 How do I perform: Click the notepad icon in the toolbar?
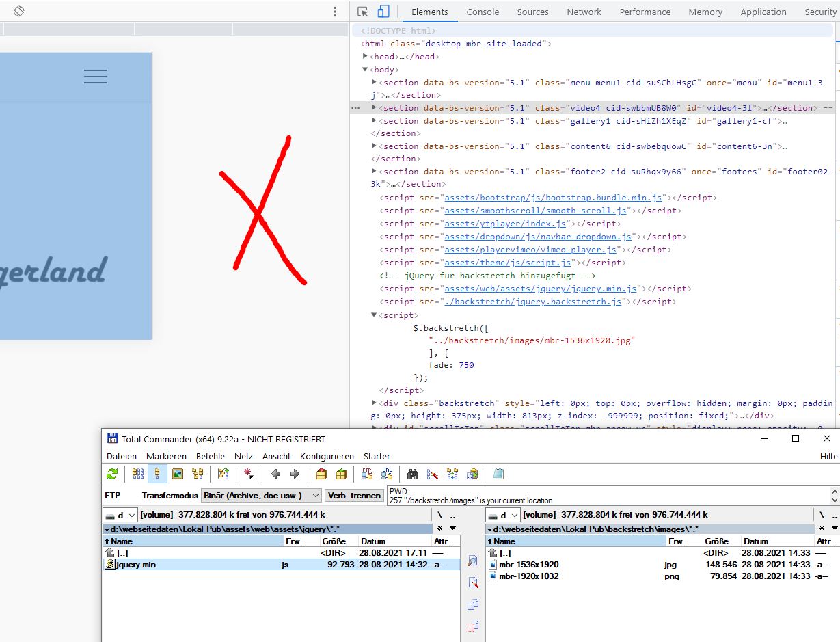[x=498, y=474]
